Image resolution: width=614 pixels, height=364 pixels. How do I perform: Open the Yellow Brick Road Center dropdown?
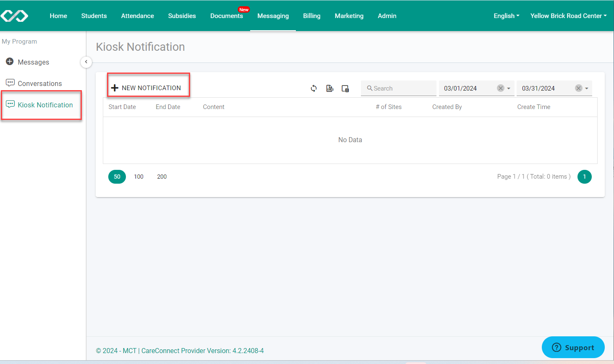(568, 16)
